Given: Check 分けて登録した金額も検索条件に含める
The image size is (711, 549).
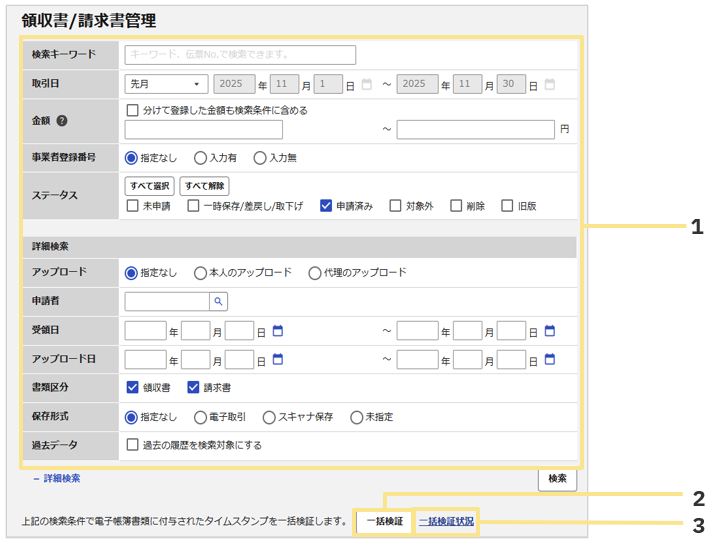Looking at the screenshot, I should (132, 110).
